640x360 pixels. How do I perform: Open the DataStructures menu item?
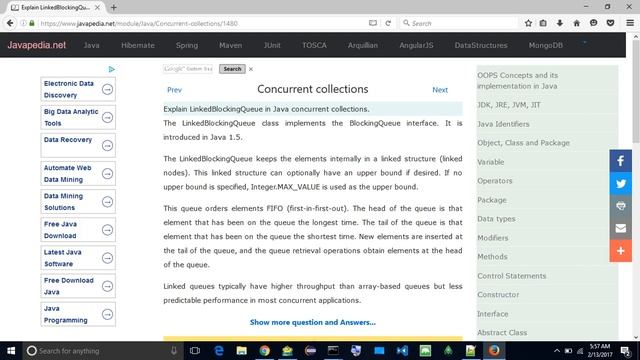[x=481, y=45]
